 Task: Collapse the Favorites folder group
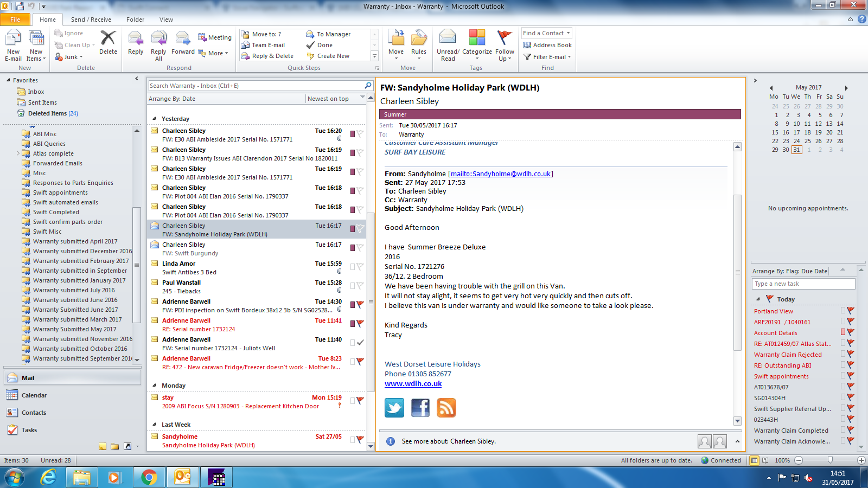pos(8,80)
